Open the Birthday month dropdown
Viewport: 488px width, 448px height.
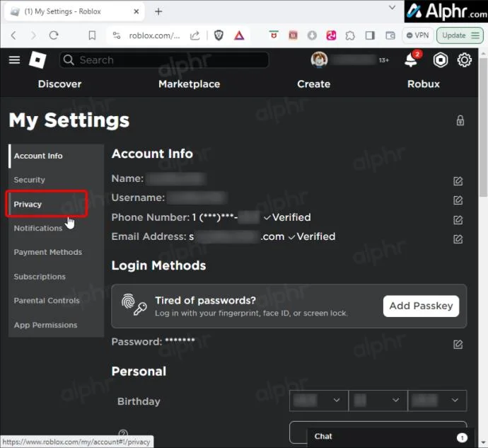pos(319,401)
